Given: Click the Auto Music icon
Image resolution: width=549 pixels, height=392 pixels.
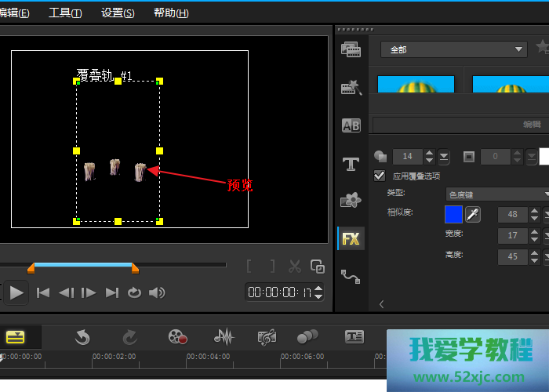Looking at the screenshot, I should [267, 337].
